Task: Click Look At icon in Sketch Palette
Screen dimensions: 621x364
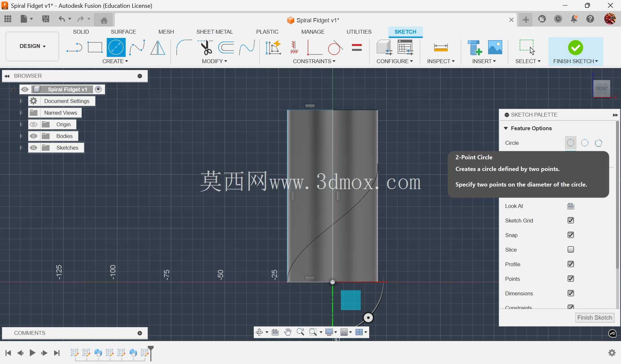Action: [571, 206]
